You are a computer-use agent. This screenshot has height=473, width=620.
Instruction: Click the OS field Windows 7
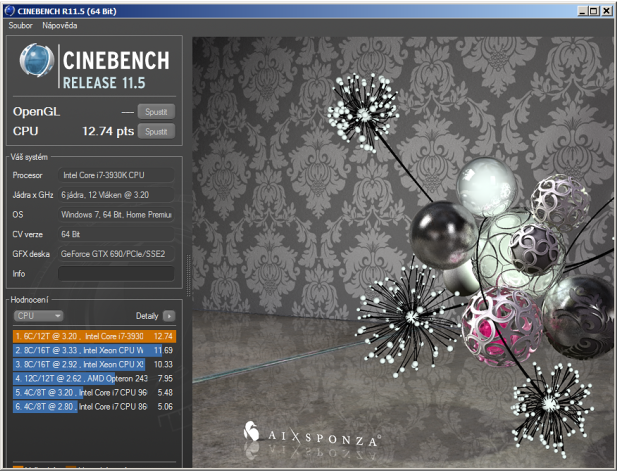click(116, 215)
